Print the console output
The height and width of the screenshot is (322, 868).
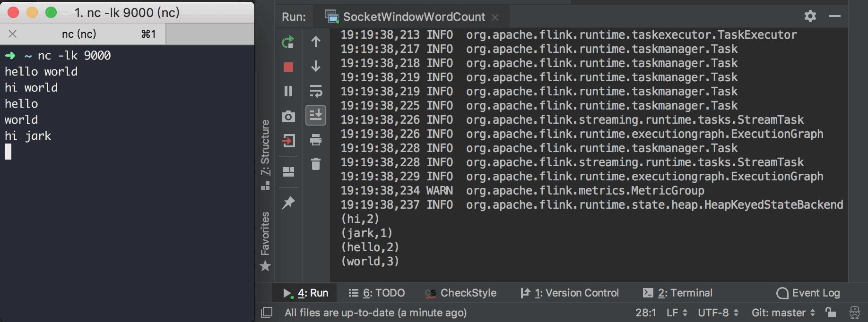point(316,140)
